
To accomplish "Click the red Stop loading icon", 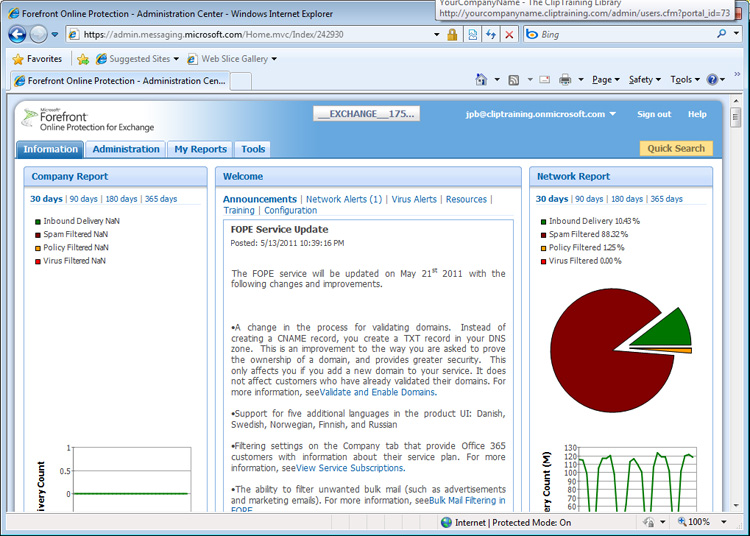I will (x=509, y=34).
